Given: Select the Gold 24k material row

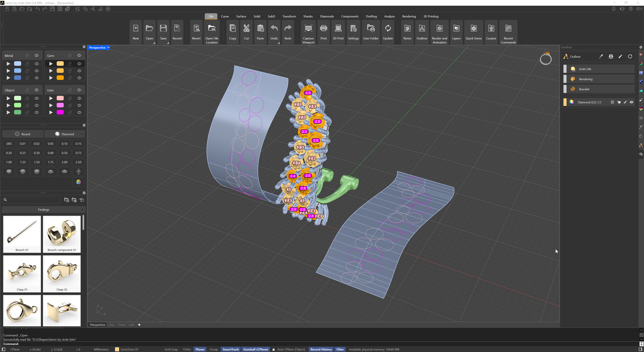Looking at the screenshot, I should pos(599,69).
